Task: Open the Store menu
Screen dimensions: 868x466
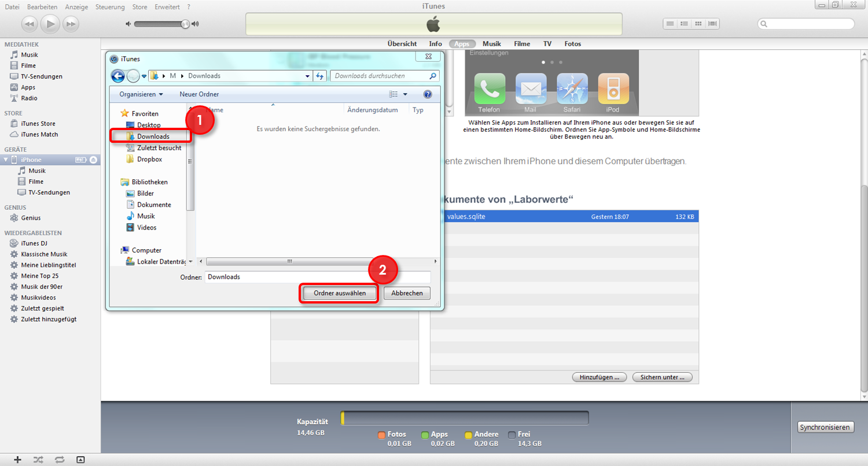Action: pos(139,7)
